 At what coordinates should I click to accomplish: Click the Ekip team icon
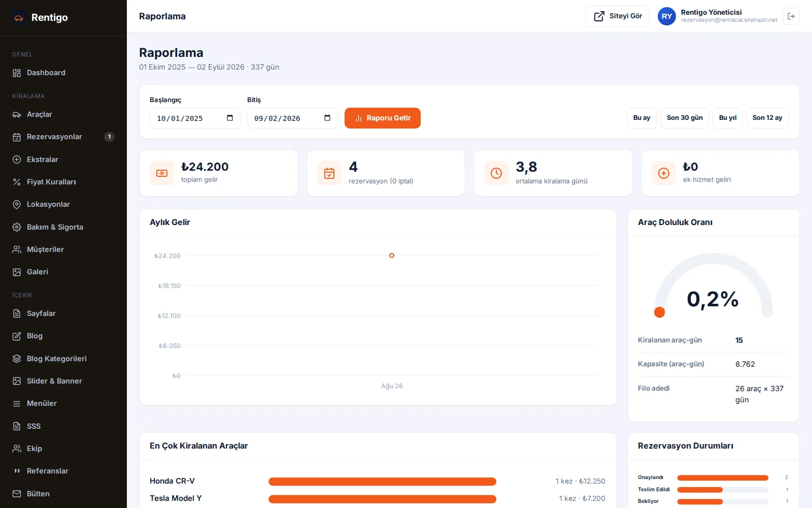tap(17, 449)
